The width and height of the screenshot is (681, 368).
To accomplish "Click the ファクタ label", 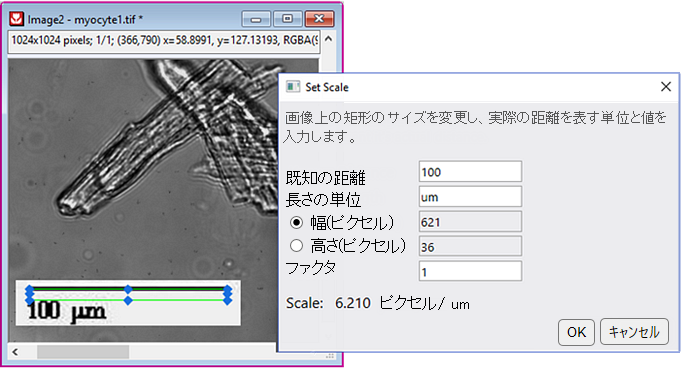I will pyautogui.click(x=311, y=268).
